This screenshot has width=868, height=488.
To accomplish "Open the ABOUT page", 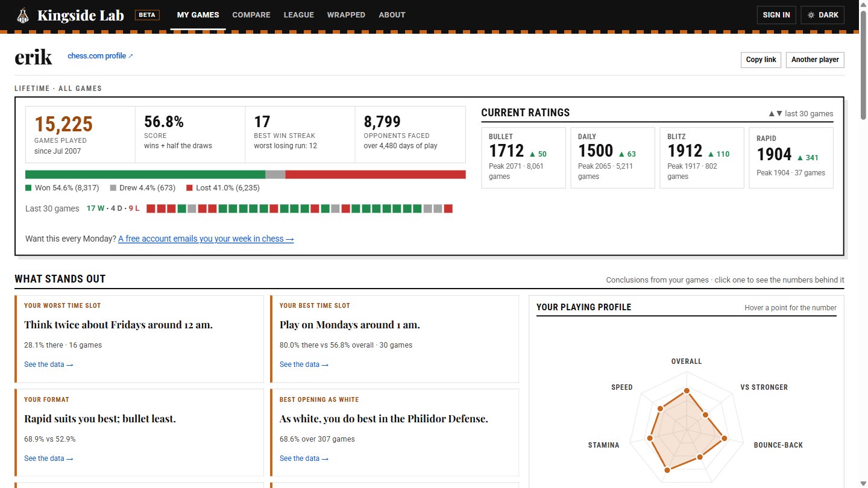I will pos(392,15).
